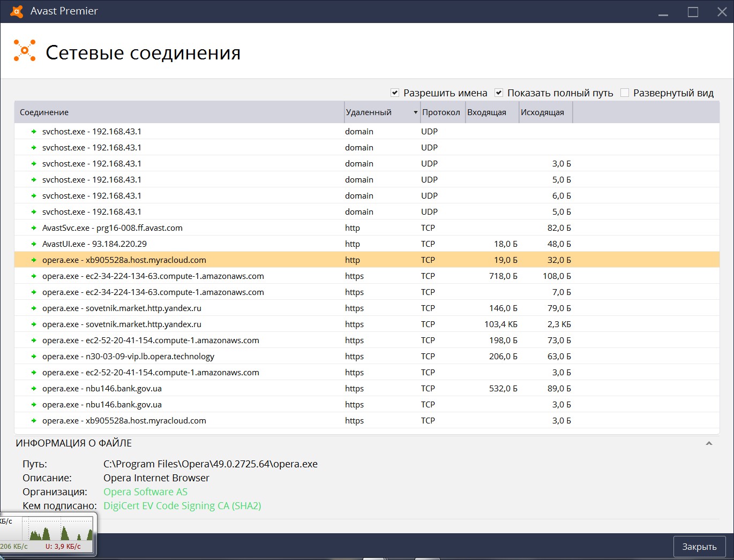Collapse the 'Информация о файле' section chevron
Image resolution: width=734 pixels, height=560 pixels.
pyautogui.click(x=709, y=443)
